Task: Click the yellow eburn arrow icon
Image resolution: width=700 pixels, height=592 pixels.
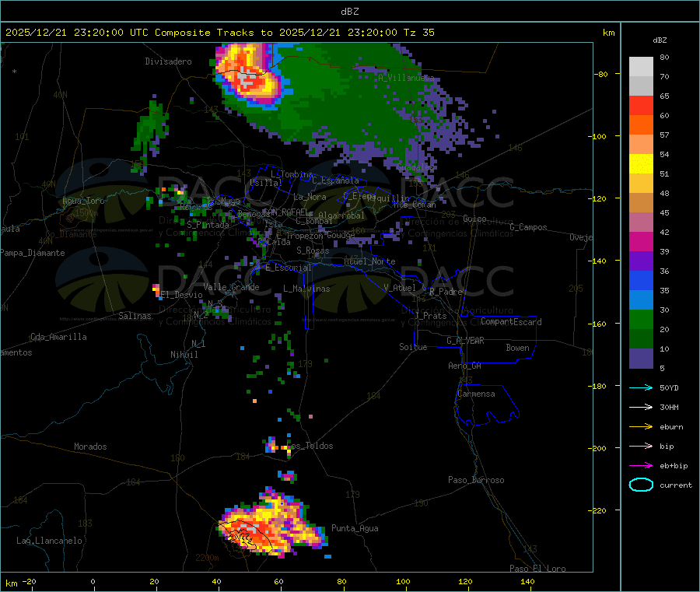Action: 641,426
